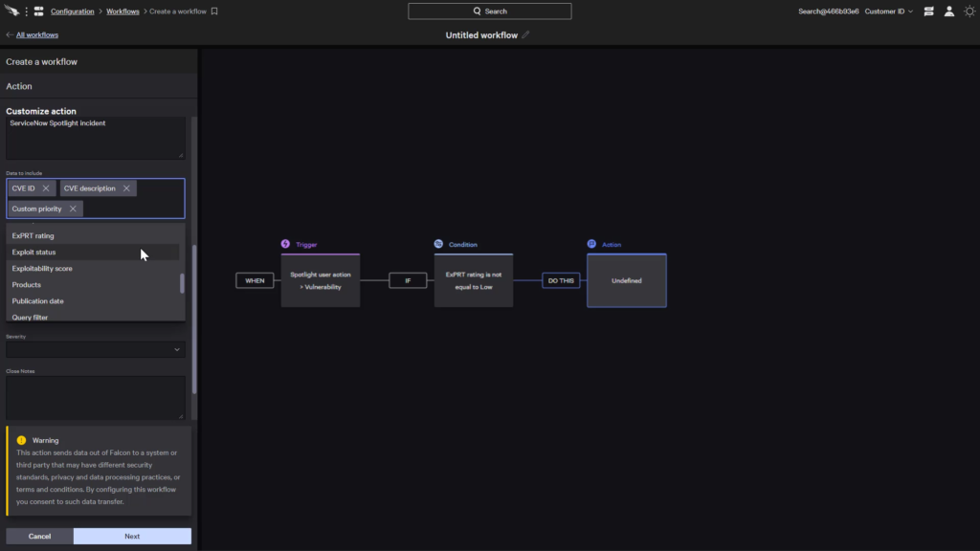Click the global Search bar
The height and width of the screenshot is (551, 980).
[x=489, y=11]
